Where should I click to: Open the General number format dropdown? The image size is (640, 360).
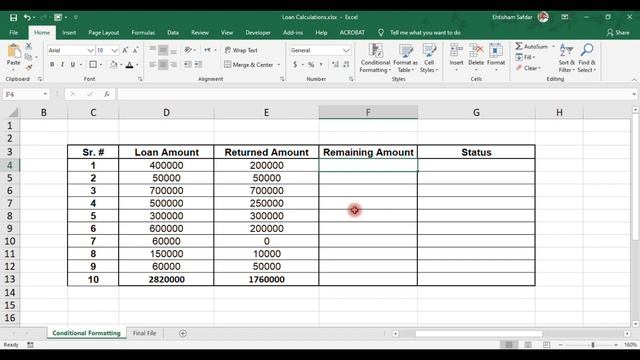click(346, 51)
